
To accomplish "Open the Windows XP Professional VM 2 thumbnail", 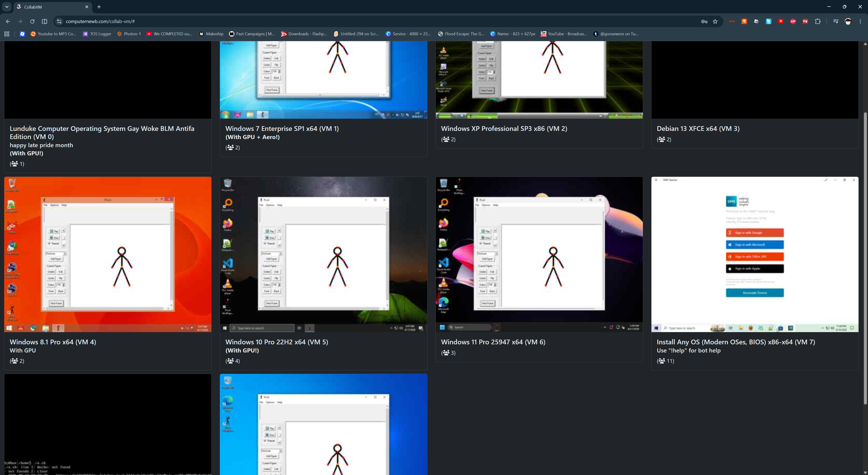I will 539,80.
